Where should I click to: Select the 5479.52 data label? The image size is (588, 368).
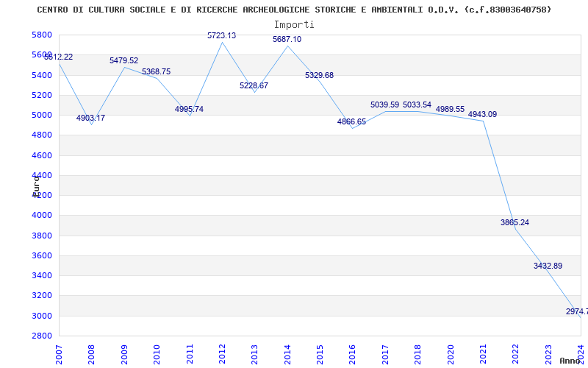(x=123, y=61)
